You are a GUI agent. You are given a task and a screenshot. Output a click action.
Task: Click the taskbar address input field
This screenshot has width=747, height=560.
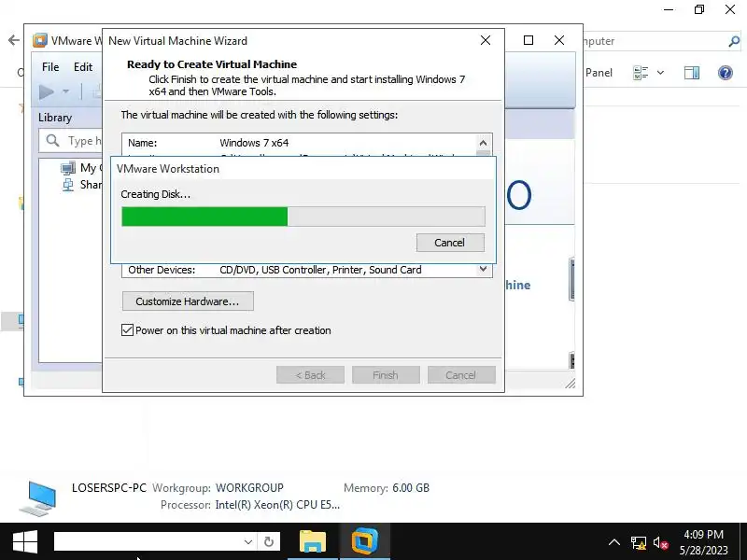[x=148, y=542]
